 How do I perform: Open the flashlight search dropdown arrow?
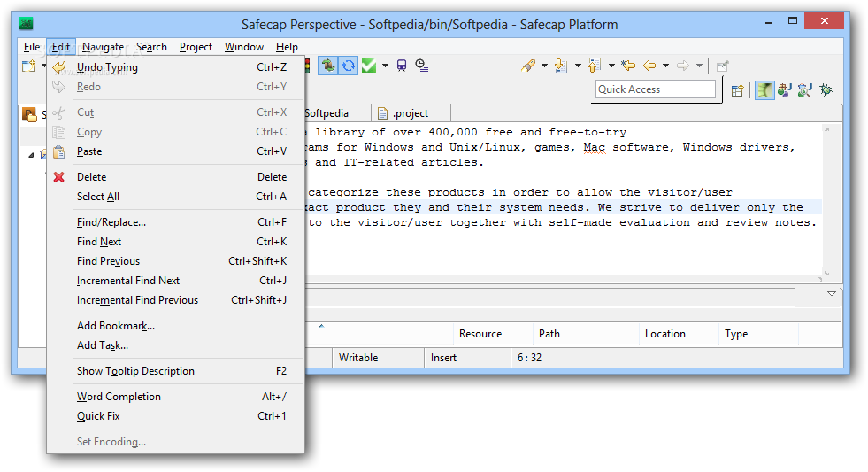click(x=544, y=66)
